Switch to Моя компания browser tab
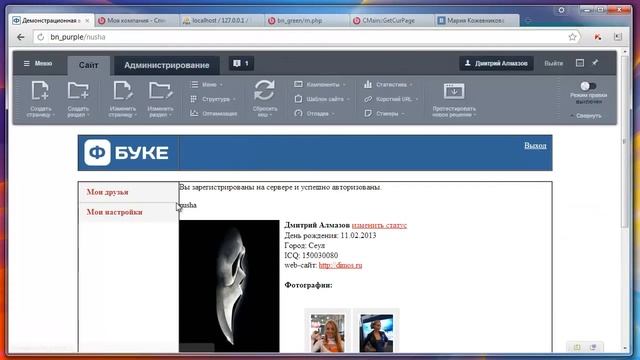Screen dimensions: 640x360 [x=136, y=20]
